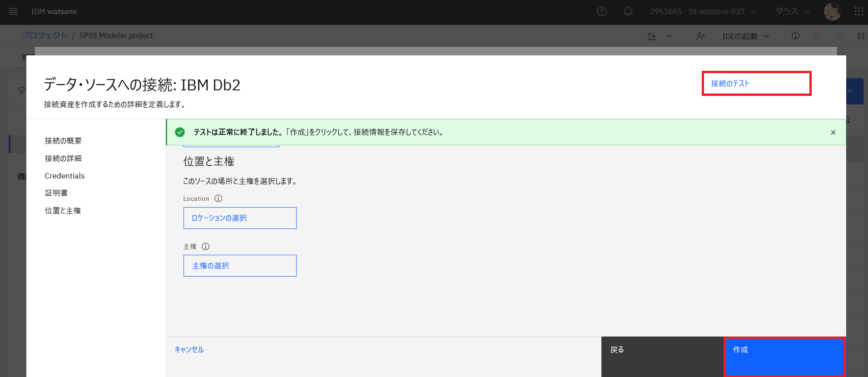Click the history clock icon
The height and width of the screenshot is (377, 868).
pyautogui.click(x=817, y=35)
